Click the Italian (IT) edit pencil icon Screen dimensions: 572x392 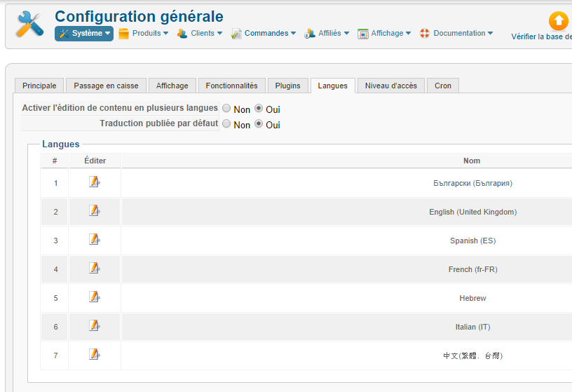[95, 326]
